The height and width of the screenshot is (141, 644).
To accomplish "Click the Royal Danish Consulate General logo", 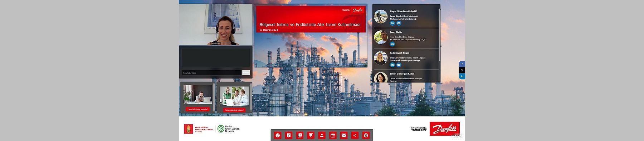I will pos(199,129).
